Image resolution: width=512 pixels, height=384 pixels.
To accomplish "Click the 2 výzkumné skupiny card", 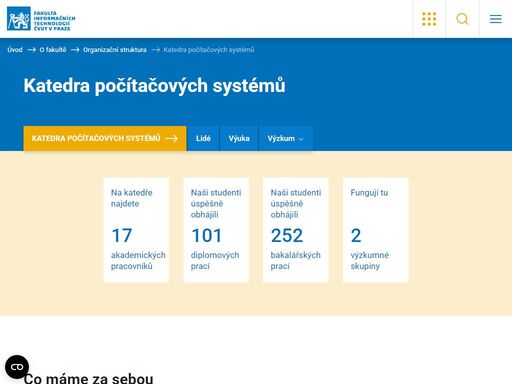I will pyautogui.click(x=376, y=230).
